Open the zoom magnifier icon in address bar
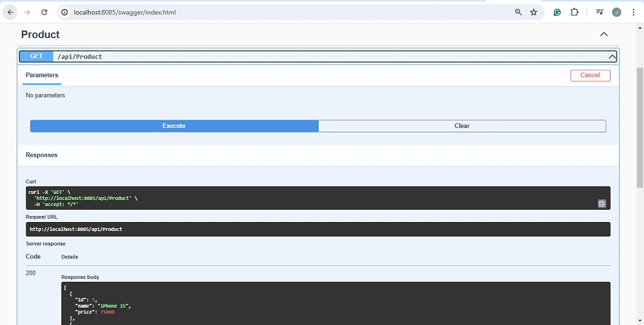644x325 pixels. click(518, 12)
